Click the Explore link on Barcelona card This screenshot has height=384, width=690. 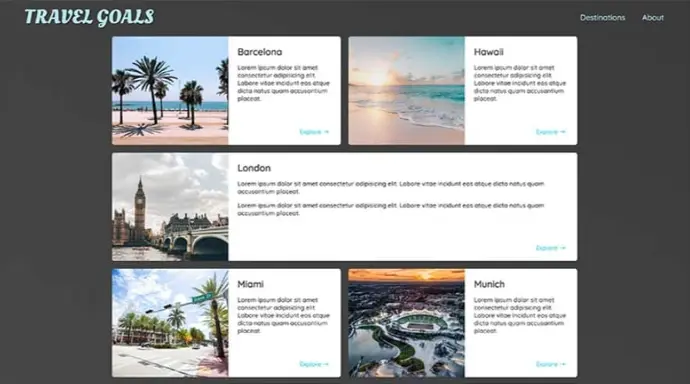[x=314, y=132]
